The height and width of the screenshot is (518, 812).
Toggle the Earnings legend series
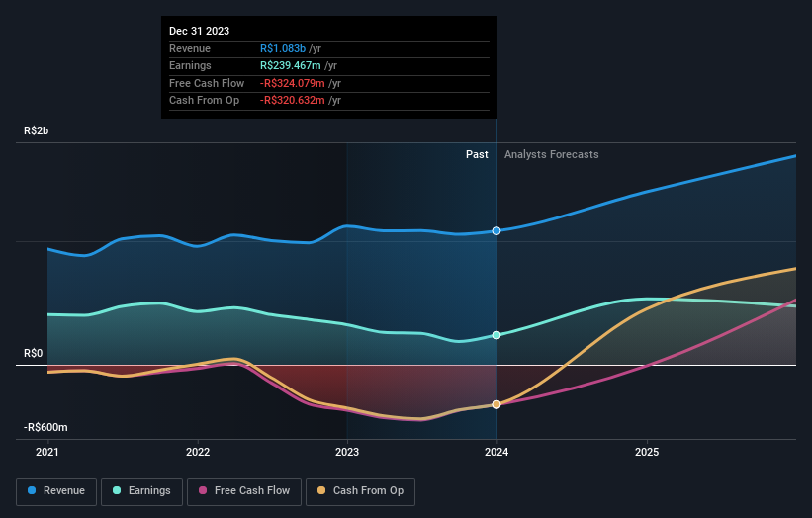tap(141, 491)
